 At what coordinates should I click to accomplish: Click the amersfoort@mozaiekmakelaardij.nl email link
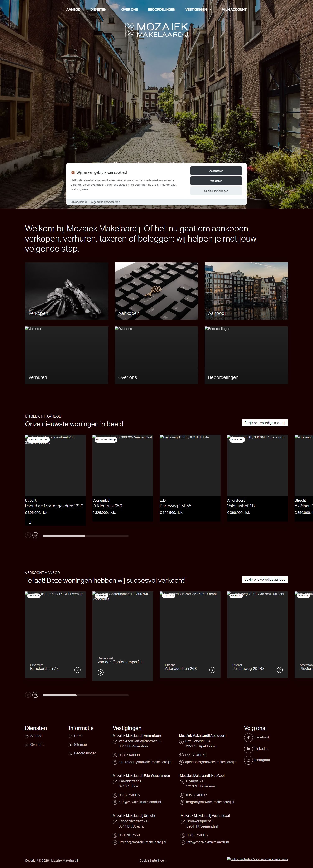pos(145,762)
